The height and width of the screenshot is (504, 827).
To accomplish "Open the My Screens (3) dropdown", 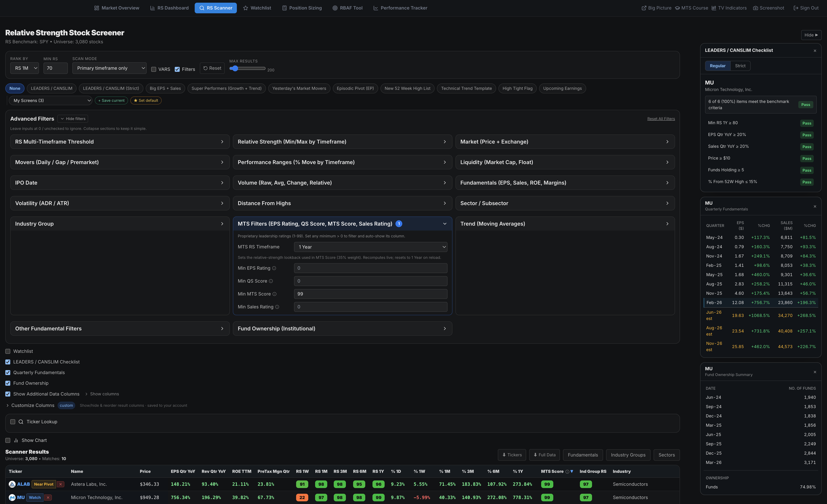I will pyautogui.click(x=51, y=100).
